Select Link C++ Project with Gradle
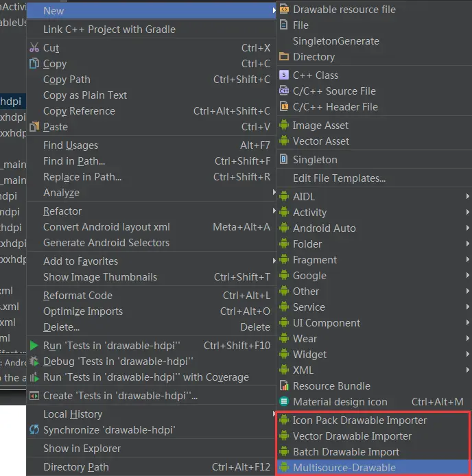Image resolution: width=472 pixels, height=476 pixels. (x=151, y=29)
